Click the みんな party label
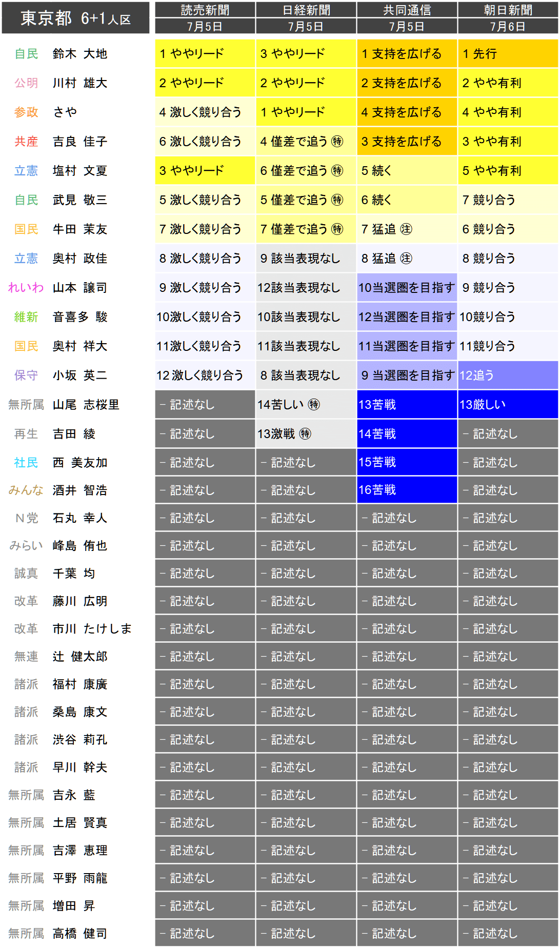This screenshot has width=560, height=948. [x=26, y=490]
